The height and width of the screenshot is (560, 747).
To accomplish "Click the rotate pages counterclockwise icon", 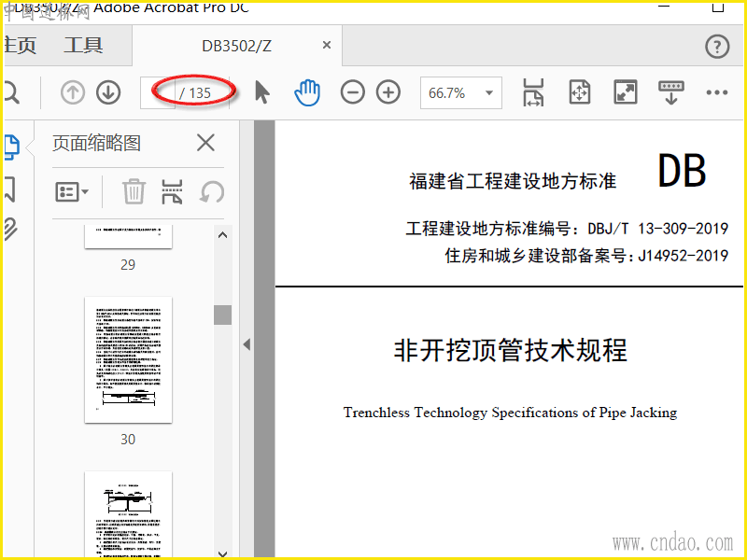I will pos(212,191).
